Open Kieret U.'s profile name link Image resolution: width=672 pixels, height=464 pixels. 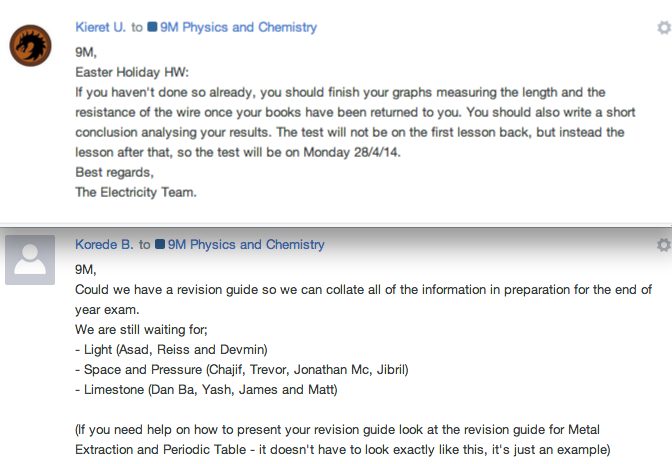pos(101,28)
